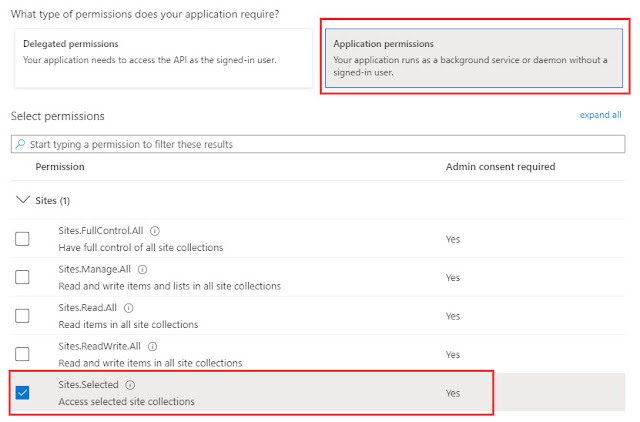640x422 pixels.
Task: Enable Sites.FullControl.All checkbox
Action: pyautogui.click(x=22, y=239)
